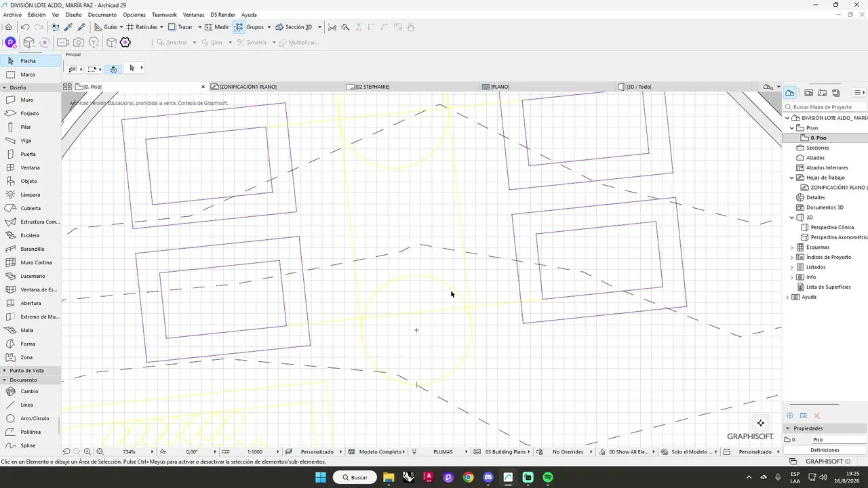Click the Buscar Mapa de Proyecto field
The height and width of the screenshot is (488, 868).
pos(826,107)
